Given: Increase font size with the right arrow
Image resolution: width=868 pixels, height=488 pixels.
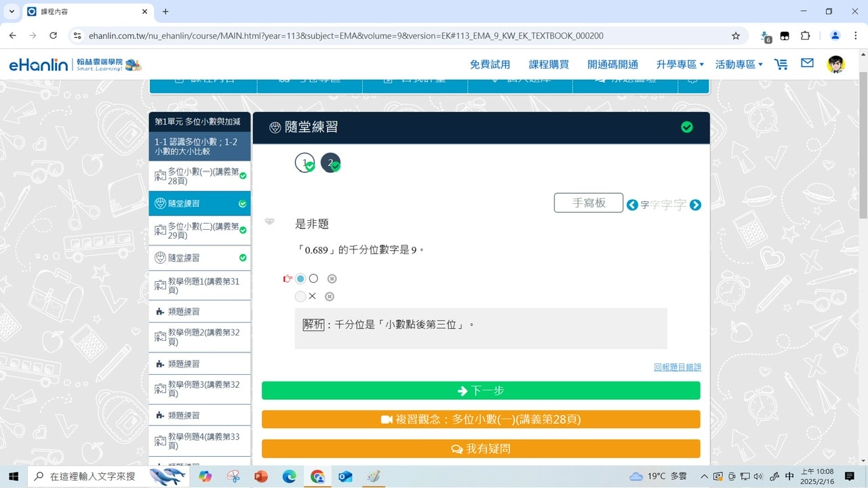Looking at the screenshot, I should [x=695, y=205].
